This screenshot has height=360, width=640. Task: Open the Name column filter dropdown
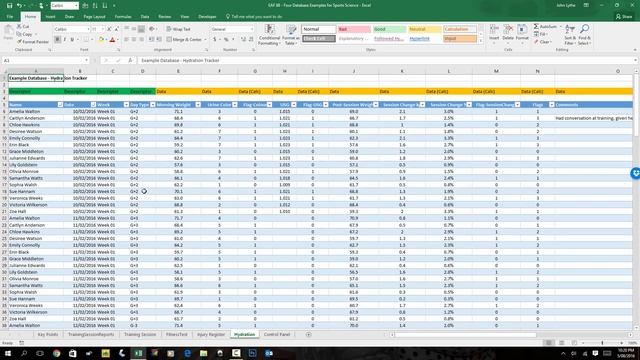pos(60,105)
